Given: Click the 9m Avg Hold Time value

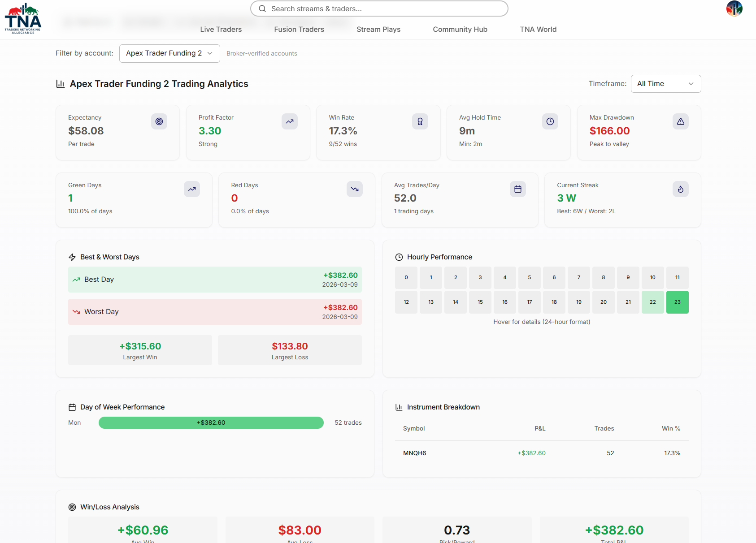Looking at the screenshot, I should 467,131.
